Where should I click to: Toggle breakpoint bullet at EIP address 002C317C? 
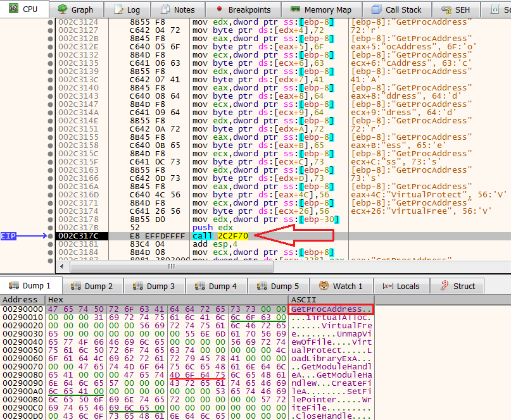[x=50, y=236]
